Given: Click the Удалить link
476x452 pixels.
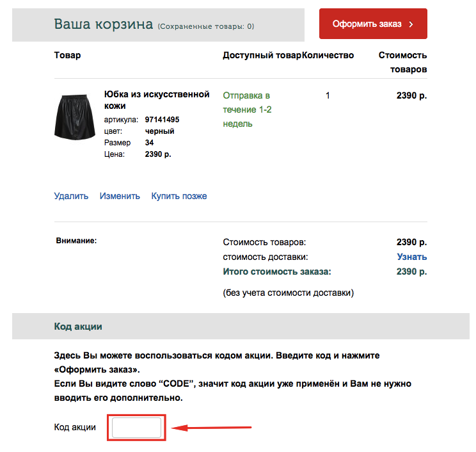Looking at the screenshot, I should (71, 196).
